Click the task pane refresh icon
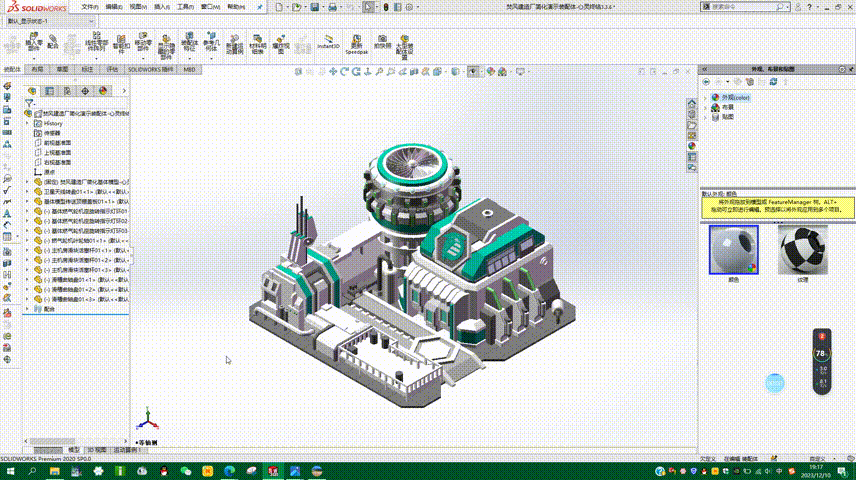Viewport: 856px width, 480px height. click(773, 82)
